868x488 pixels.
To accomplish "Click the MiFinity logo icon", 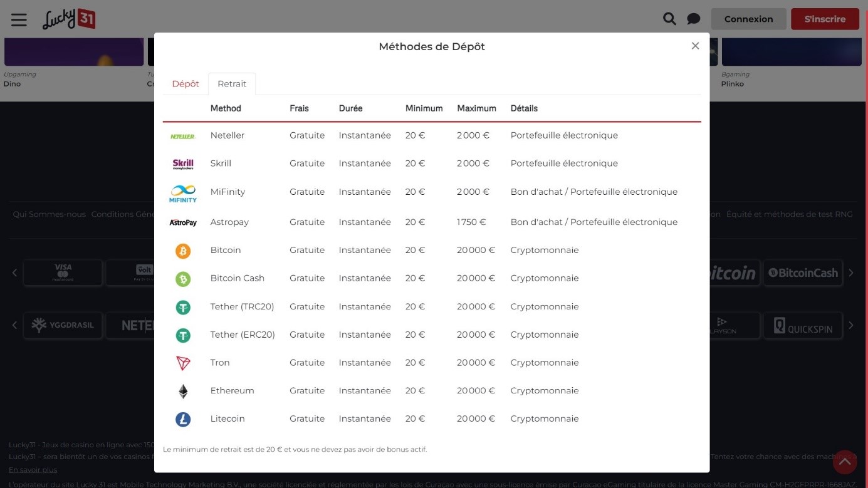I will 183,193.
